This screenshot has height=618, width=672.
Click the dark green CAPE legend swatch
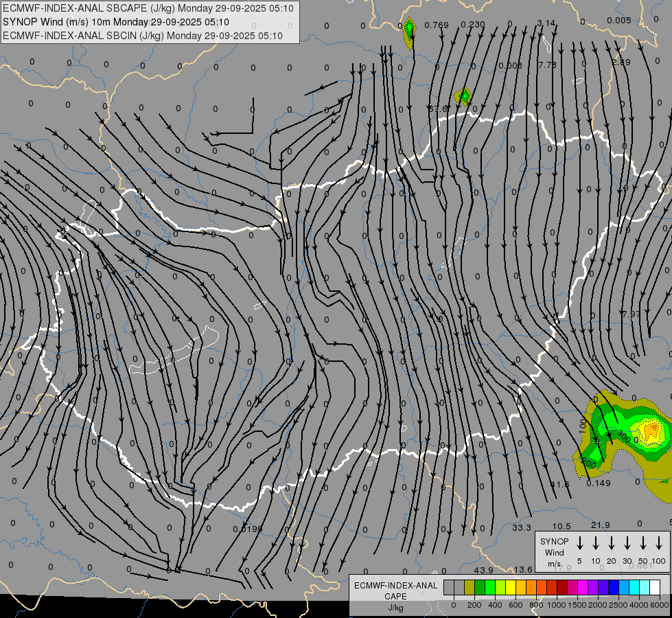480,587
